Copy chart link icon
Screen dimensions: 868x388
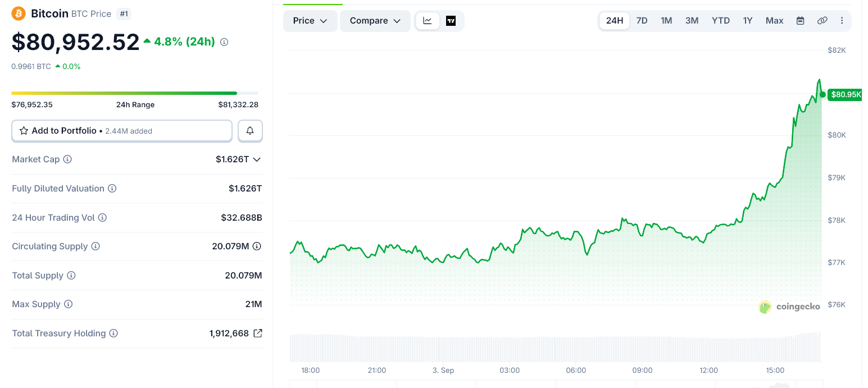pyautogui.click(x=822, y=21)
